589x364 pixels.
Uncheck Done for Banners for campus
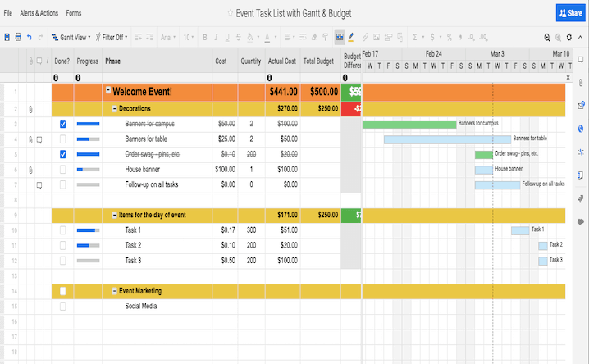[x=63, y=124]
